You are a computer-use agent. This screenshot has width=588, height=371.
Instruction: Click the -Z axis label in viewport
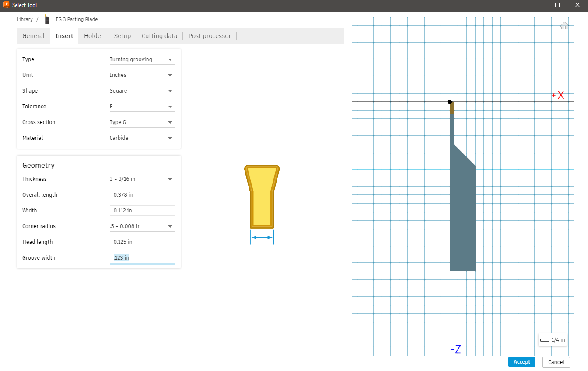[x=456, y=349]
